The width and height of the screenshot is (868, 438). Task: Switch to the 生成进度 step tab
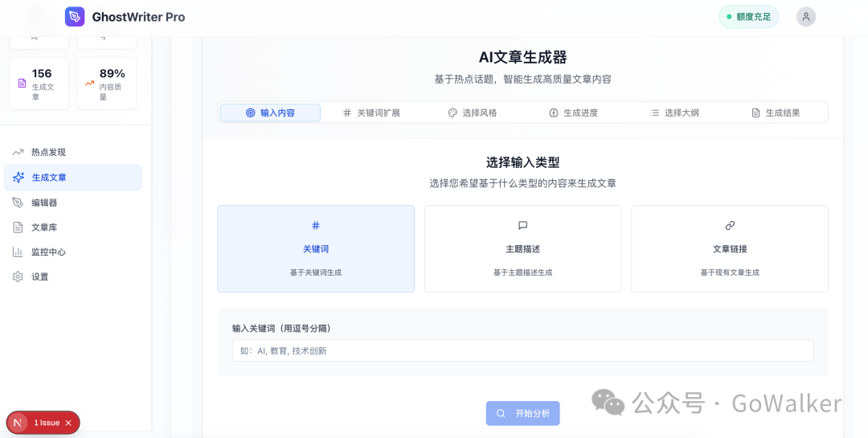coord(573,113)
